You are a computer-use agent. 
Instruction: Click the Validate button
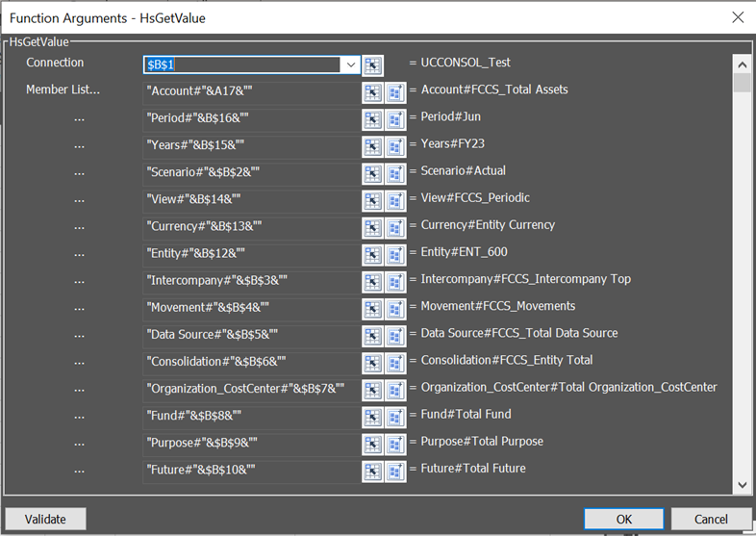tap(45, 519)
